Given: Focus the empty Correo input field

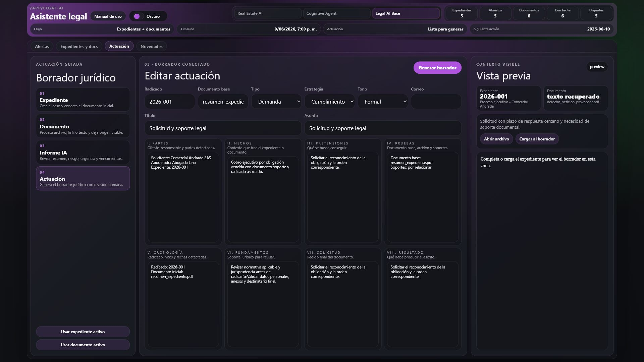Looking at the screenshot, I should click(x=436, y=101).
